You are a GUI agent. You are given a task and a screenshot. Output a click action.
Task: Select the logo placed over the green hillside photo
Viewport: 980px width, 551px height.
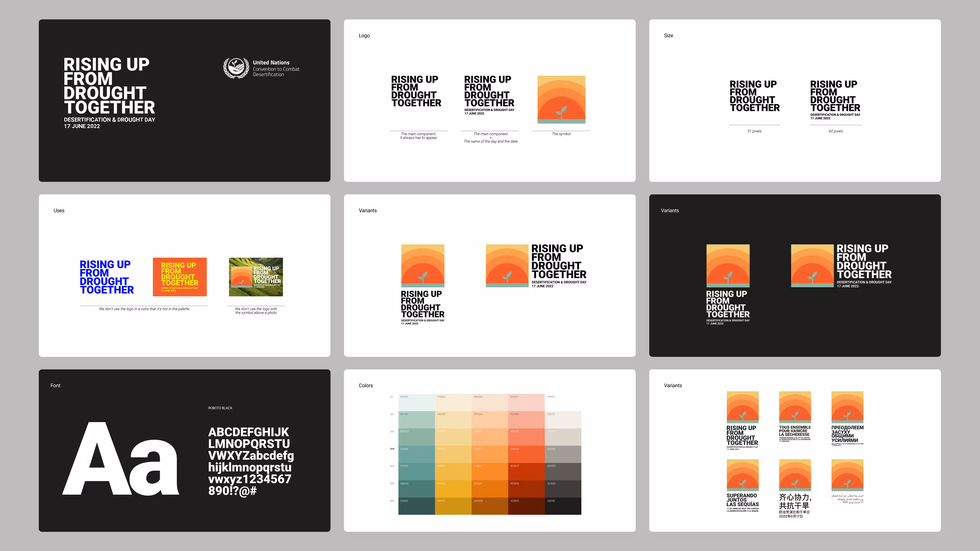click(256, 277)
